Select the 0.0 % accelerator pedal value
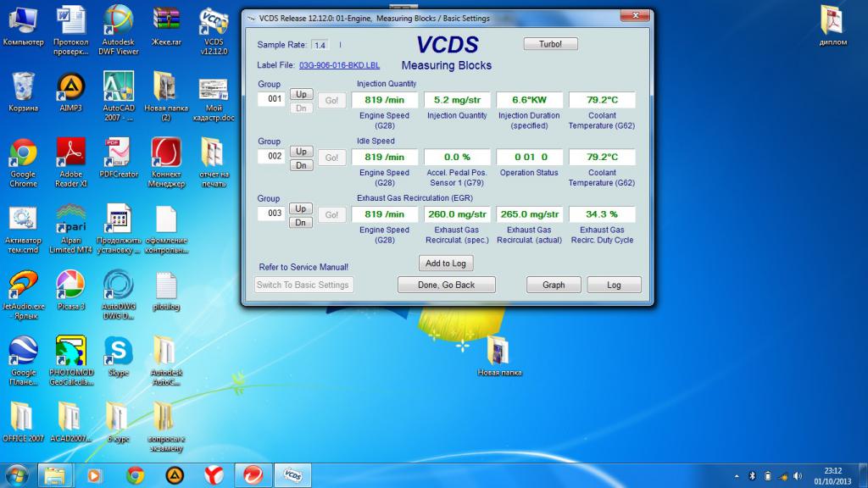This screenshot has height=488, width=868. pyautogui.click(x=457, y=157)
